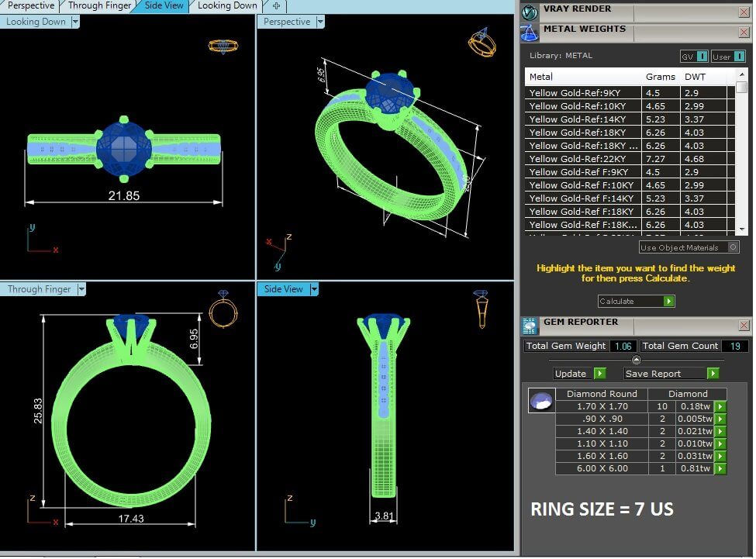
Task: Click the green arrow beside Calculate
Action: (668, 302)
